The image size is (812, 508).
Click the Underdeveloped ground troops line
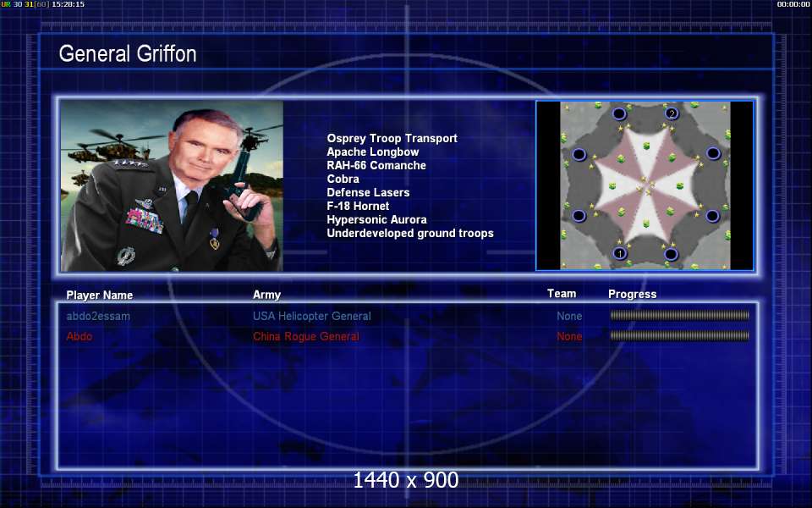click(410, 234)
